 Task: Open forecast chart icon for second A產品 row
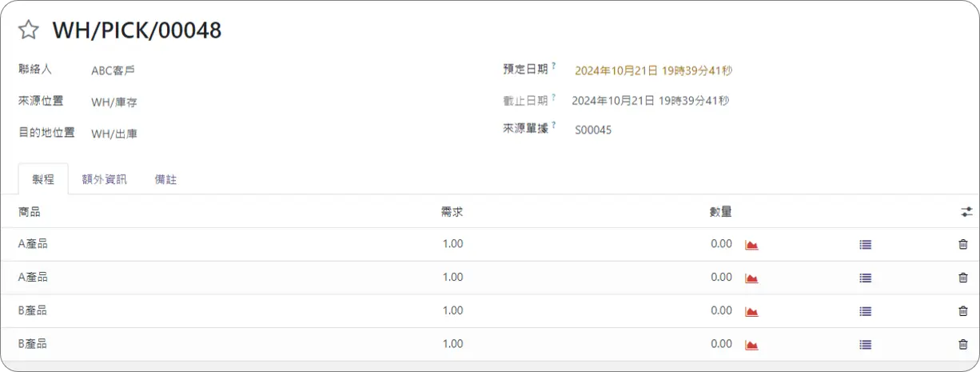tap(751, 278)
